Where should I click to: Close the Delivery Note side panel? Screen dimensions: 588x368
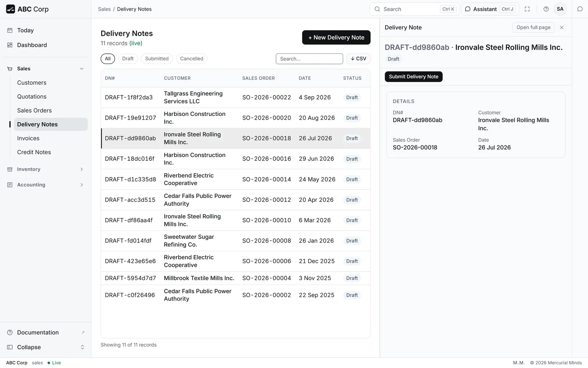tap(562, 28)
